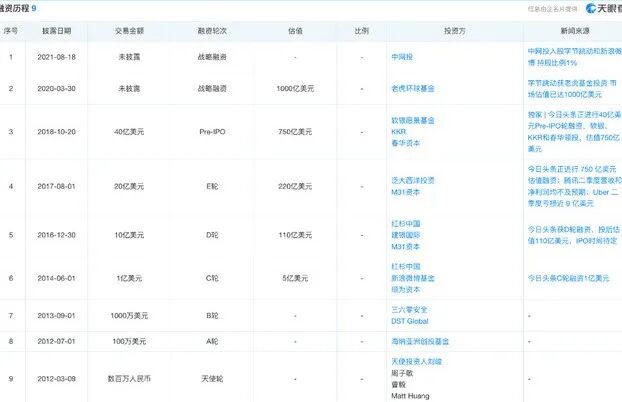Click the 100万美元 transaction amount
Image resolution: width=622 pixels, height=402 pixels.
click(129, 341)
